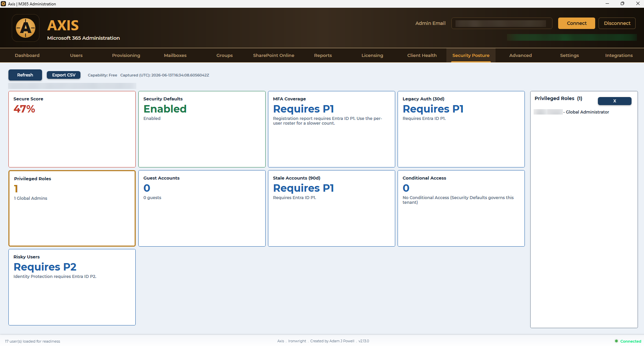Click the version v2.13.0 footer text
Screen dimensions: 644x346
click(364, 341)
